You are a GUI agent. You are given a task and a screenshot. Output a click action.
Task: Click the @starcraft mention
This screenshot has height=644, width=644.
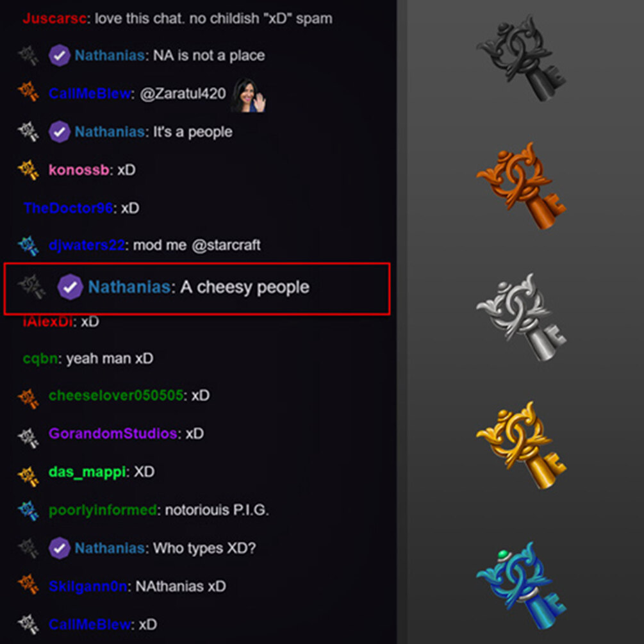click(x=226, y=245)
